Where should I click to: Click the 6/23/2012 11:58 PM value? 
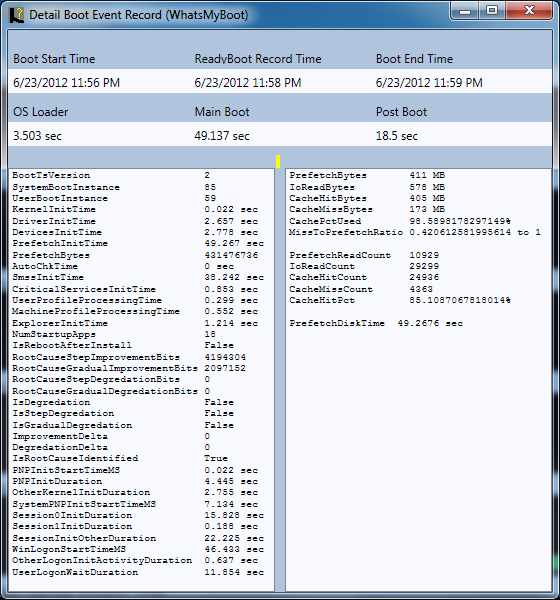tap(248, 83)
